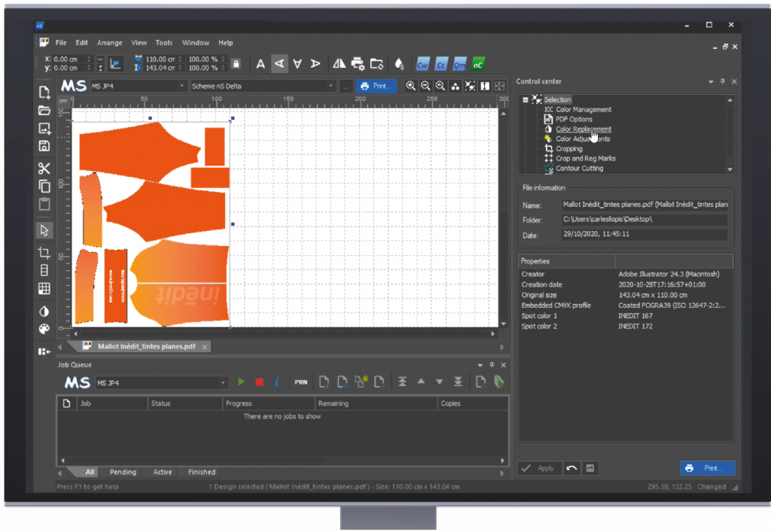Select the arrow Selection tool
This screenshot has width=771, height=532.
[44, 230]
